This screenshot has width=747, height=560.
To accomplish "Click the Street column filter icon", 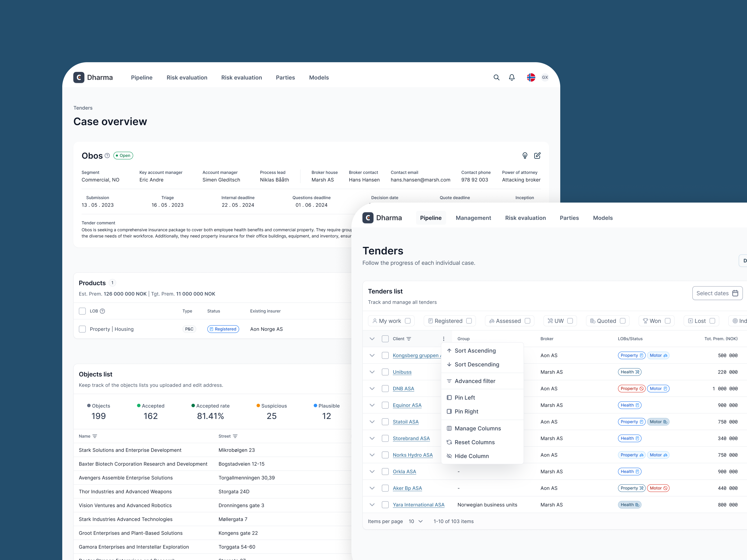I will pyautogui.click(x=235, y=436).
